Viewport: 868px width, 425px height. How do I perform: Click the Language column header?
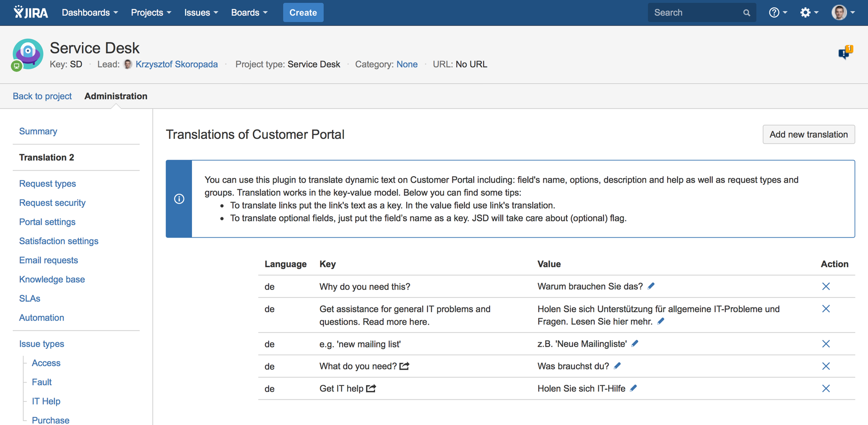click(285, 264)
